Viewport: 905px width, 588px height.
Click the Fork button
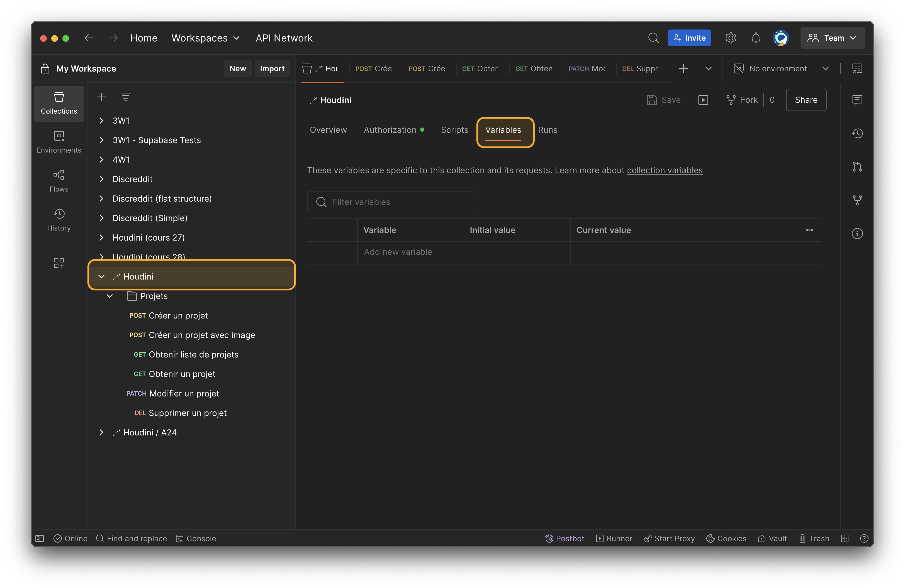tap(742, 100)
